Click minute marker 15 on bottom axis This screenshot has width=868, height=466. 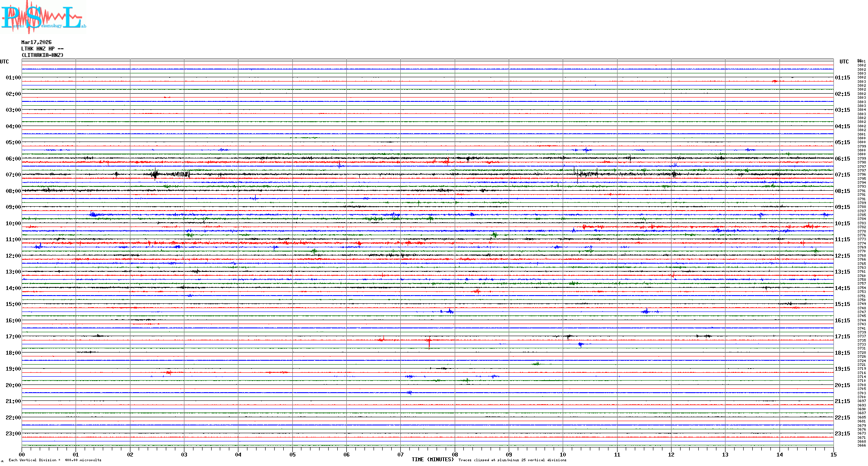pyautogui.click(x=833, y=454)
